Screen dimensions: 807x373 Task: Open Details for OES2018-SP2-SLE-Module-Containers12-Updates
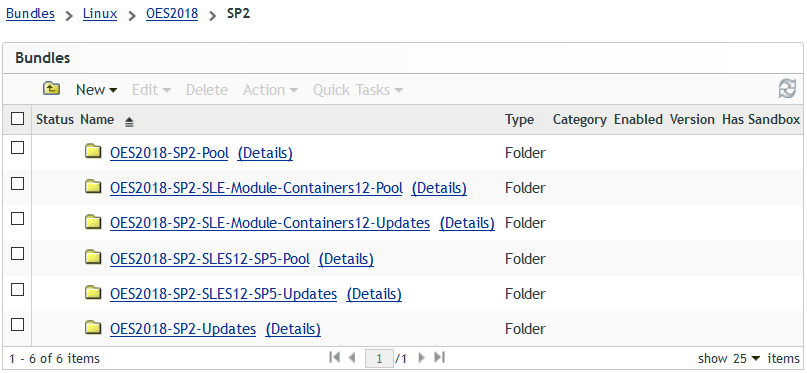coord(467,223)
